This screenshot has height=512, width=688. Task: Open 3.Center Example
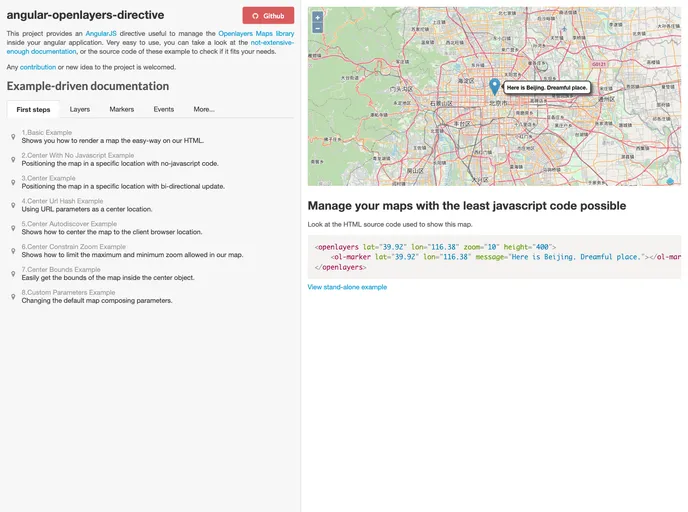click(x=48, y=178)
